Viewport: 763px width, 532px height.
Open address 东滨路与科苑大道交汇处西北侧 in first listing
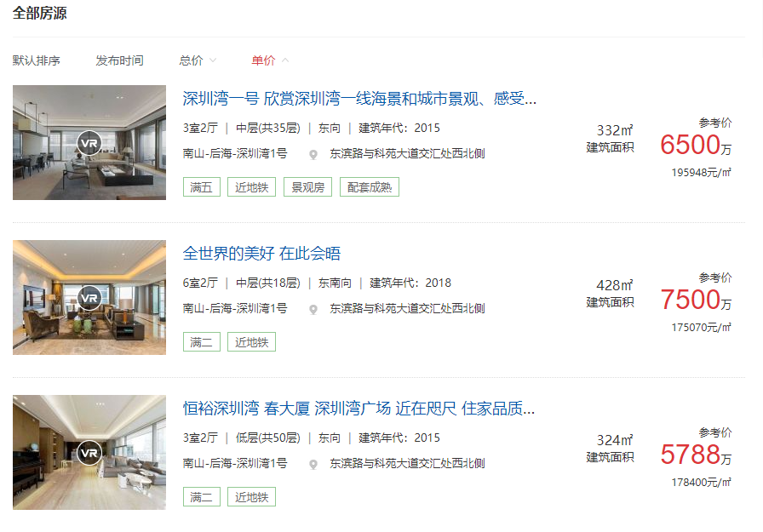click(x=407, y=154)
